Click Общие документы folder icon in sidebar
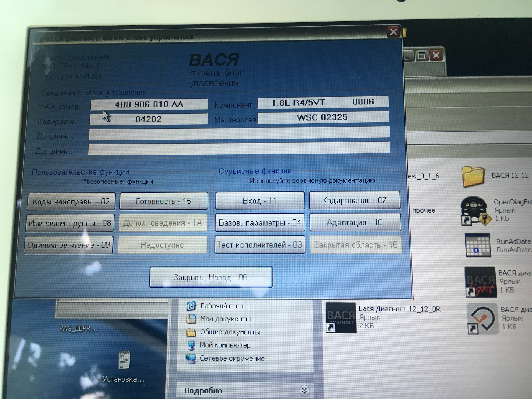532x399 pixels. click(x=191, y=332)
